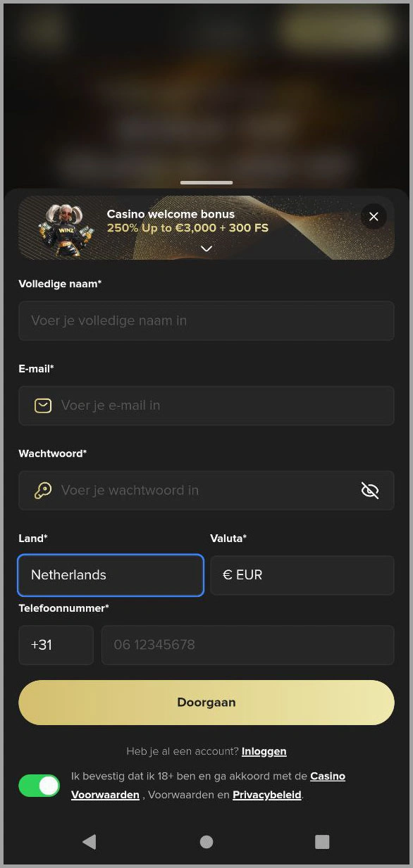Click the bottom sheet drag handle

[x=206, y=182]
